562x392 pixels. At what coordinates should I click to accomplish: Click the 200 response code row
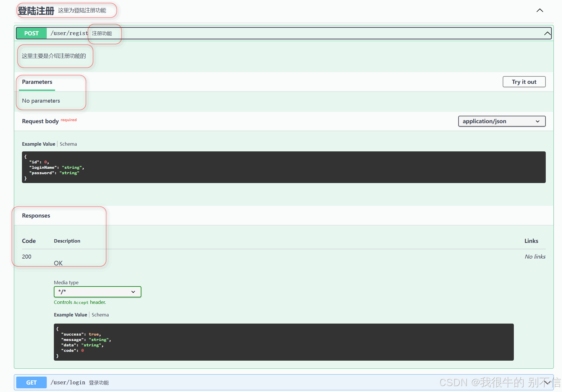27,257
